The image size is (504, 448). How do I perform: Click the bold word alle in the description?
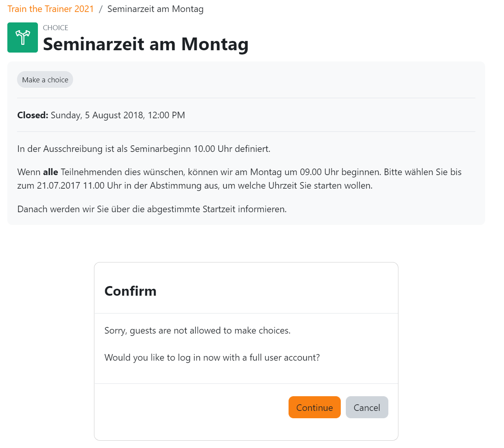click(50, 172)
